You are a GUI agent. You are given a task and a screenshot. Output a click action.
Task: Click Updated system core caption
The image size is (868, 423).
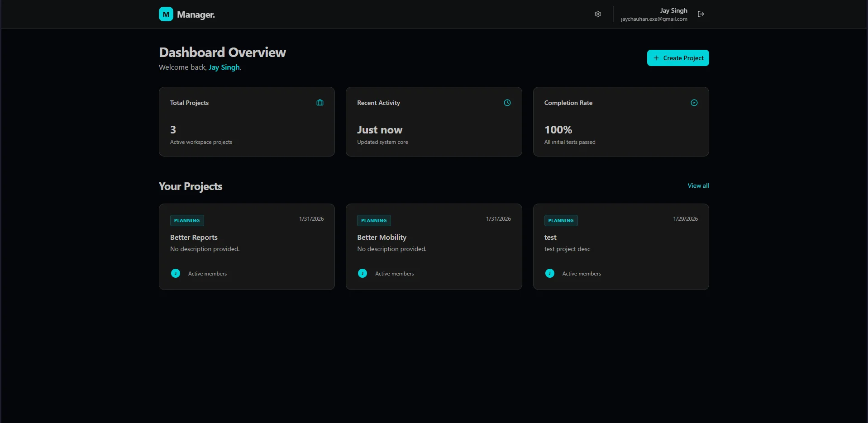tap(382, 142)
